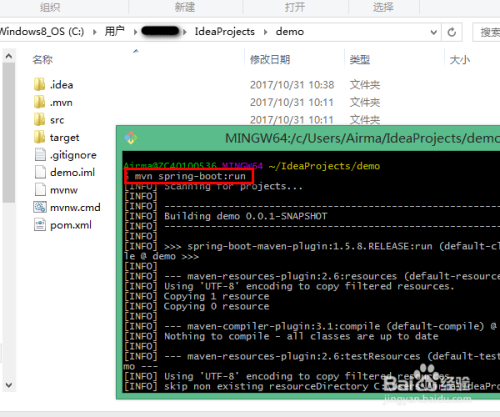Sort files by 名称 column

(42, 60)
